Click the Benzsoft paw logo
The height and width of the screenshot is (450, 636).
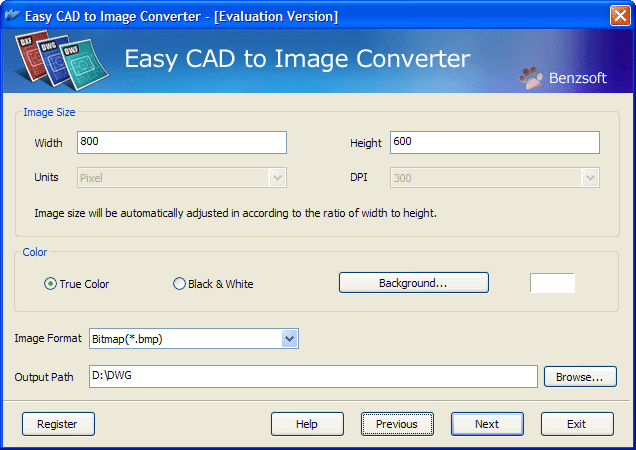[531, 78]
